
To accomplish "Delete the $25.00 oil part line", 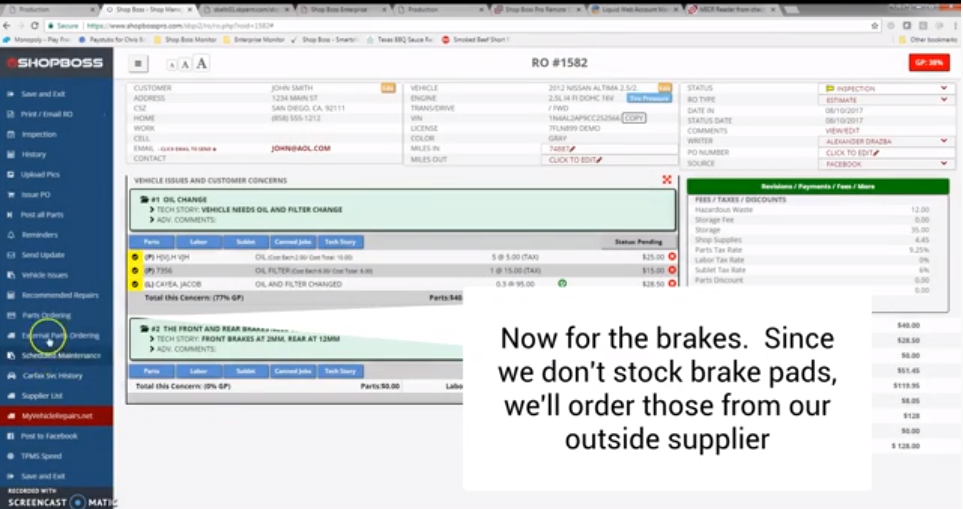I will pos(672,257).
